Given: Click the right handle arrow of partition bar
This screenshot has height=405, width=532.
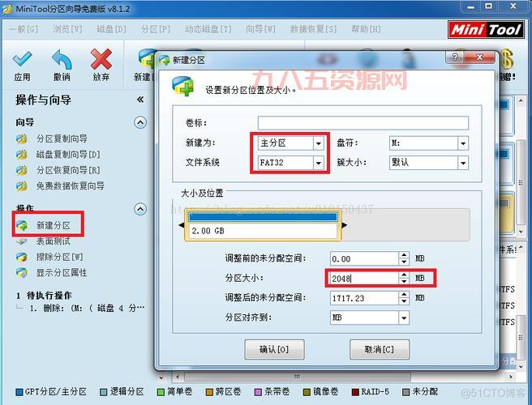Looking at the screenshot, I should tap(345, 225).
